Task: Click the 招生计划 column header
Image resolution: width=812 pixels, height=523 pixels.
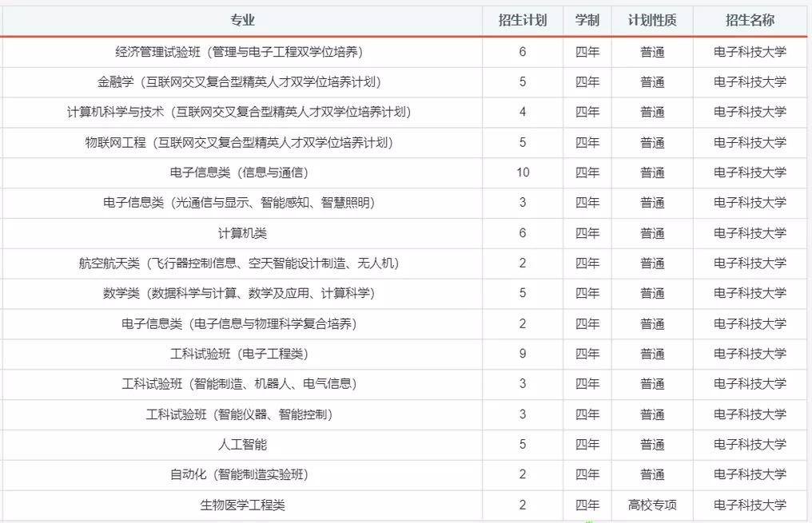Action: tap(523, 20)
